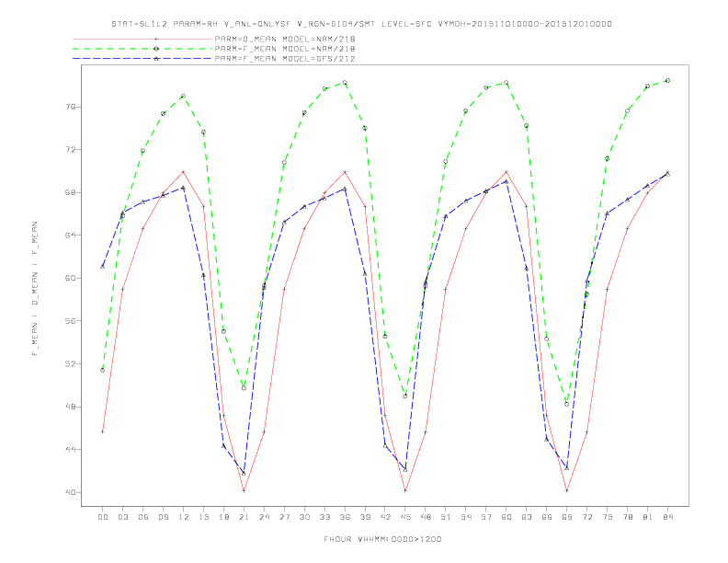Click x-axis forecast hour 42
The image size is (728, 563).
[x=385, y=517]
